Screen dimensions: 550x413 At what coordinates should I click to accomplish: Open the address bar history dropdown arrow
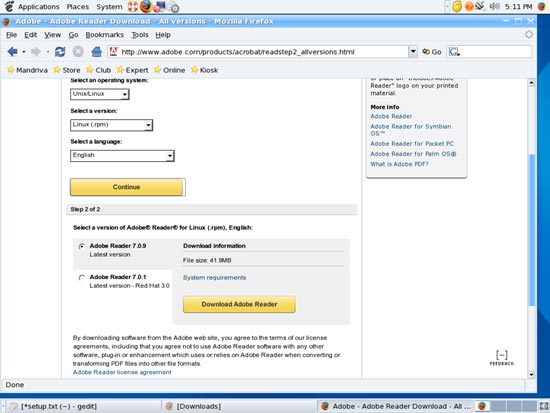click(x=413, y=52)
